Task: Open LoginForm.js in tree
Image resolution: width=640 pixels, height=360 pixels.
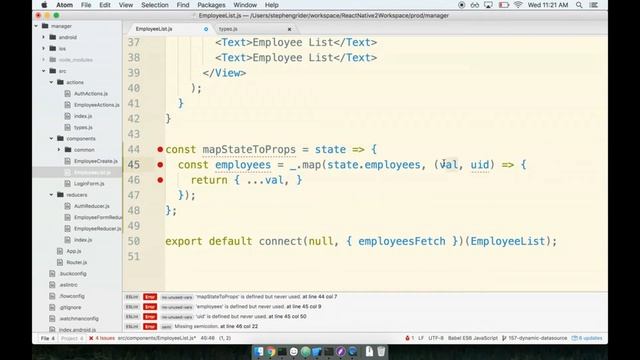Action: (89, 184)
